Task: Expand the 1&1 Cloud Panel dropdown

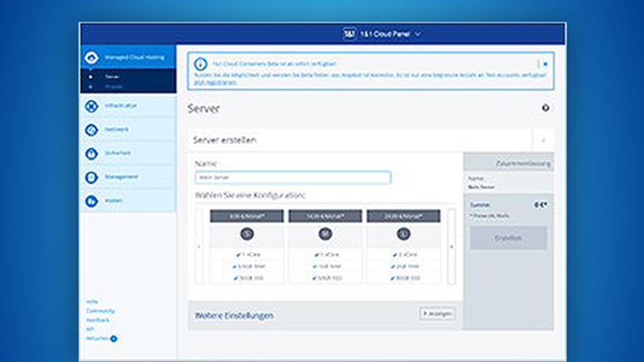Action: [390, 34]
